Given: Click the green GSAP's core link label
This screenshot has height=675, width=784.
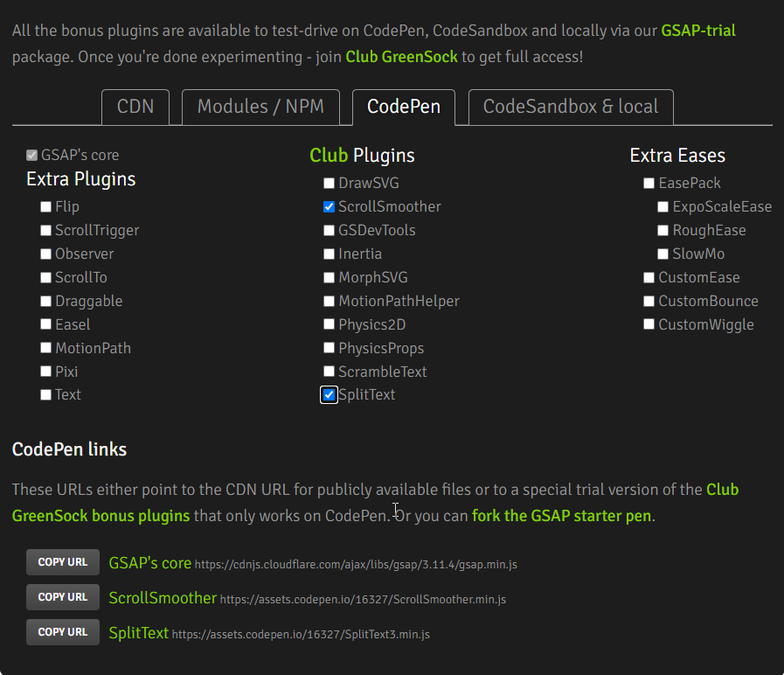Looking at the screenshot, I should click(150, 563).
